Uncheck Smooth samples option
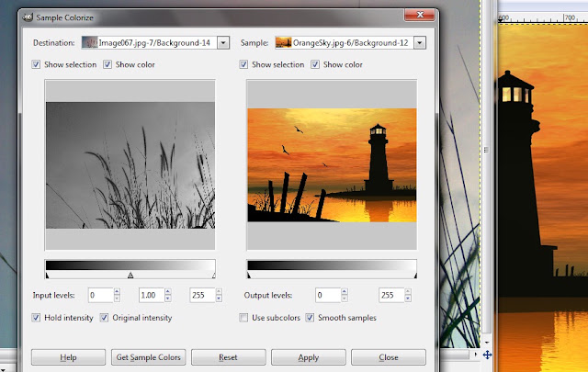588x372 pixels. (310, 318)
